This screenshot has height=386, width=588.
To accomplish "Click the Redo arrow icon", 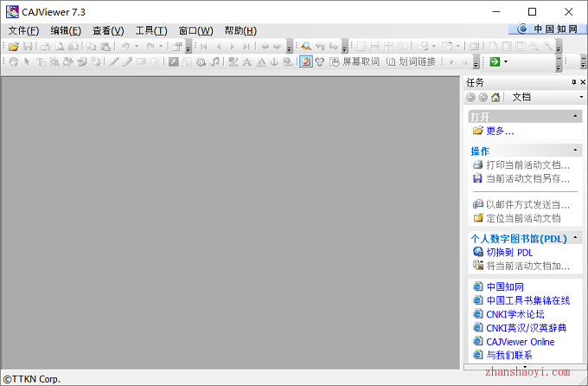I will (150, 46).
